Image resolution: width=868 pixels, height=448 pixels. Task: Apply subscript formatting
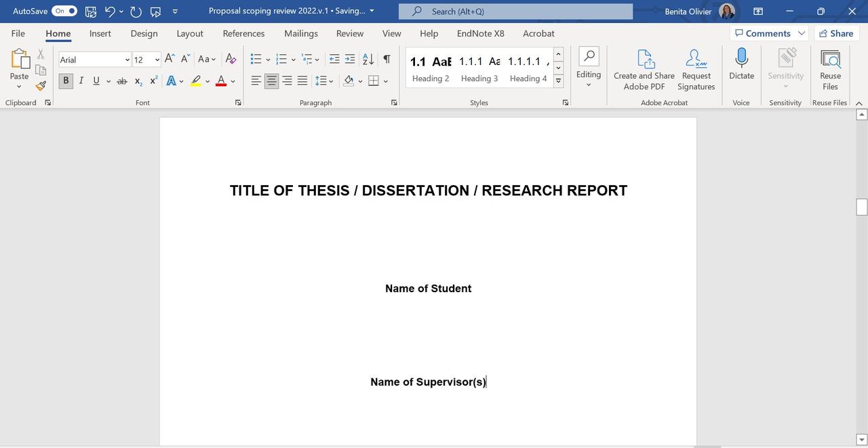137,81
